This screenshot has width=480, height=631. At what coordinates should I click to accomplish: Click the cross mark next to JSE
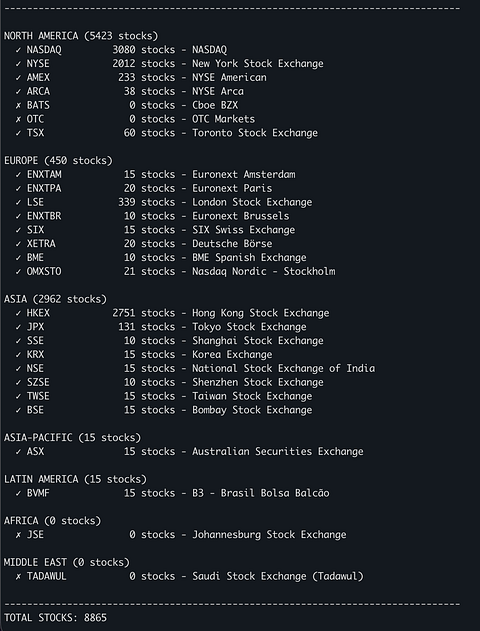click(x=18, y=535)
